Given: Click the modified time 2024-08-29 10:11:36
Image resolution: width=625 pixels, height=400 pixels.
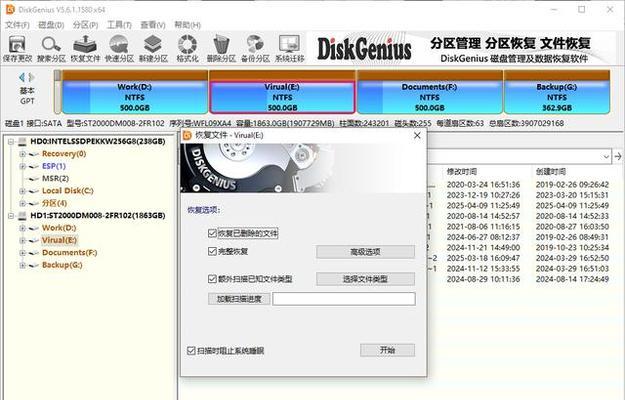Looking at the screenshot, I should tap(483, 279).
